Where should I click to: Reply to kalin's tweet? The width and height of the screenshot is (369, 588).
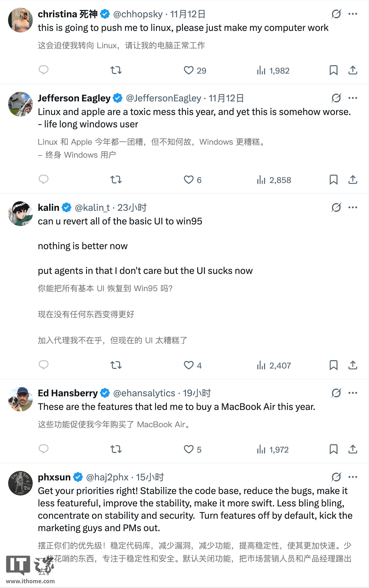[x=44, y=365]
